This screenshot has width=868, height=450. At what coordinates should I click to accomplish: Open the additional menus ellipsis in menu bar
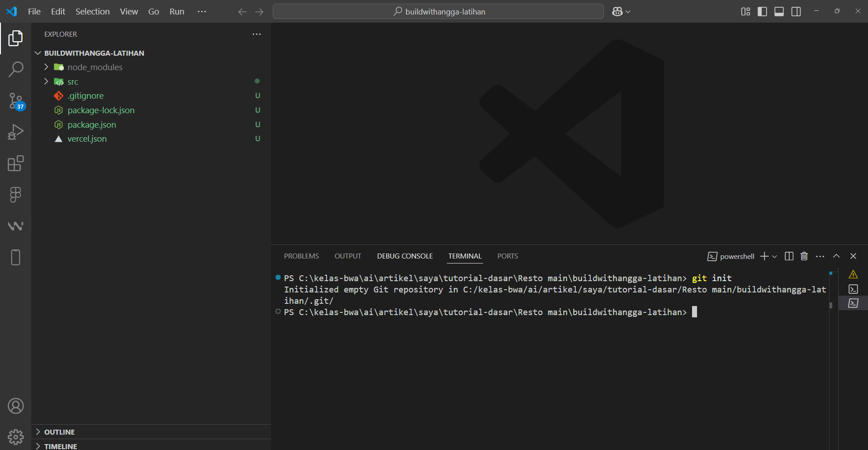click(x=202, y=12)
